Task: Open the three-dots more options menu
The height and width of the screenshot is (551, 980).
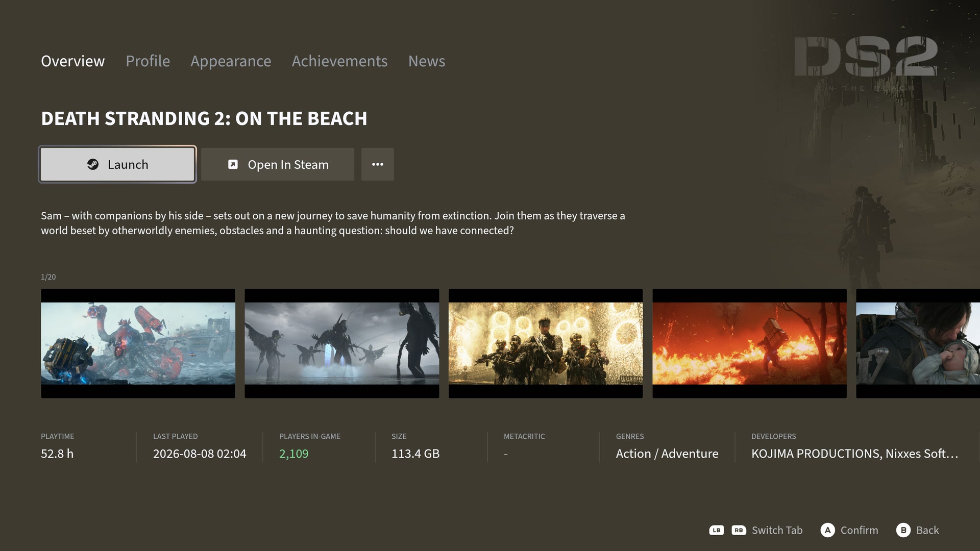Action: [378, 164]
